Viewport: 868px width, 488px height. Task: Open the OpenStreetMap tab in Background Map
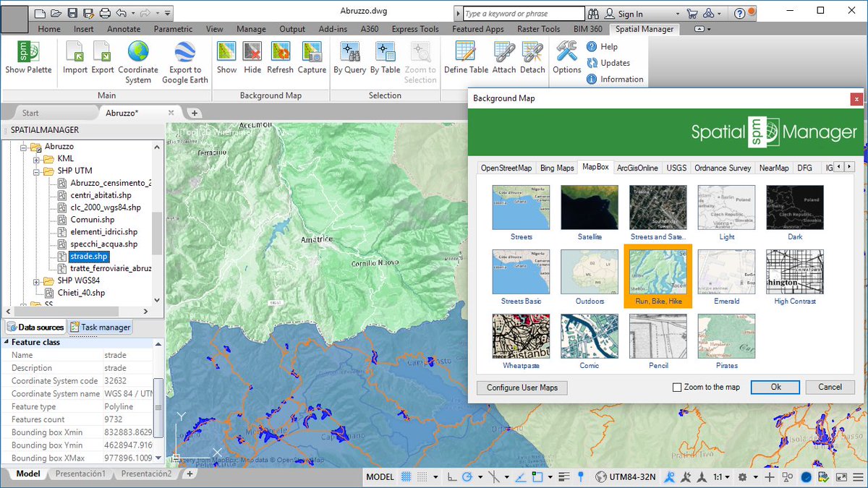pos(506,168)
